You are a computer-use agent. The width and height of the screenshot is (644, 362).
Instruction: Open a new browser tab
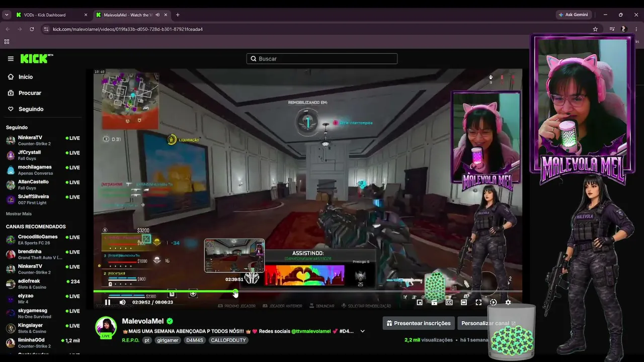point(178,15)
